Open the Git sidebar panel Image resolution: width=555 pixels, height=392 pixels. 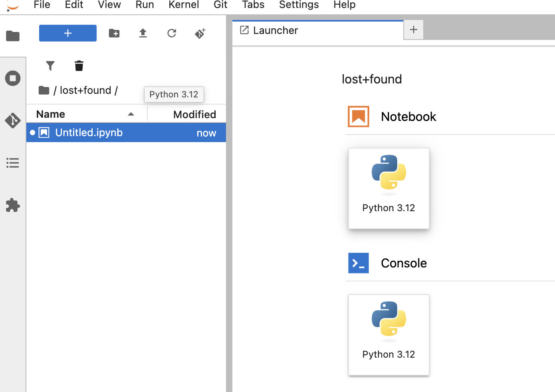point(13,120)
